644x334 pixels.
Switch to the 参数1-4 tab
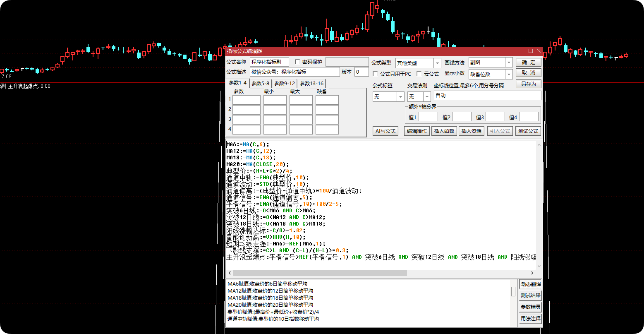[x=238, y=83]
